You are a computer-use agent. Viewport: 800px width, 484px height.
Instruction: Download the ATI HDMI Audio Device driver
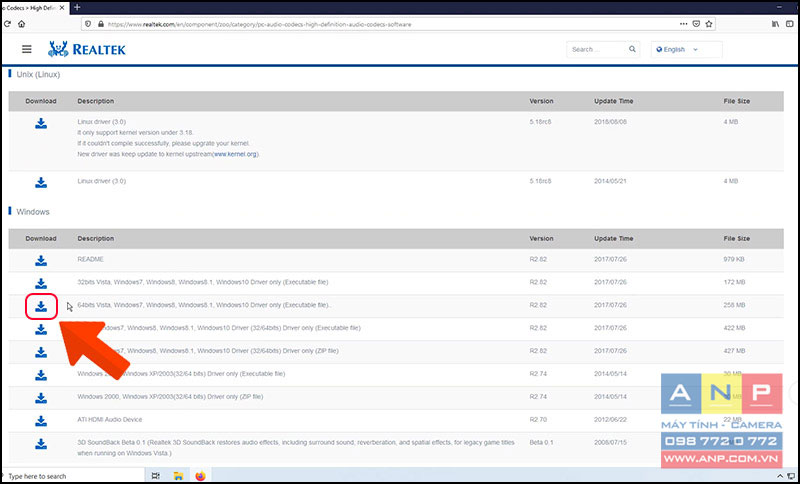[x=41, y=421]
